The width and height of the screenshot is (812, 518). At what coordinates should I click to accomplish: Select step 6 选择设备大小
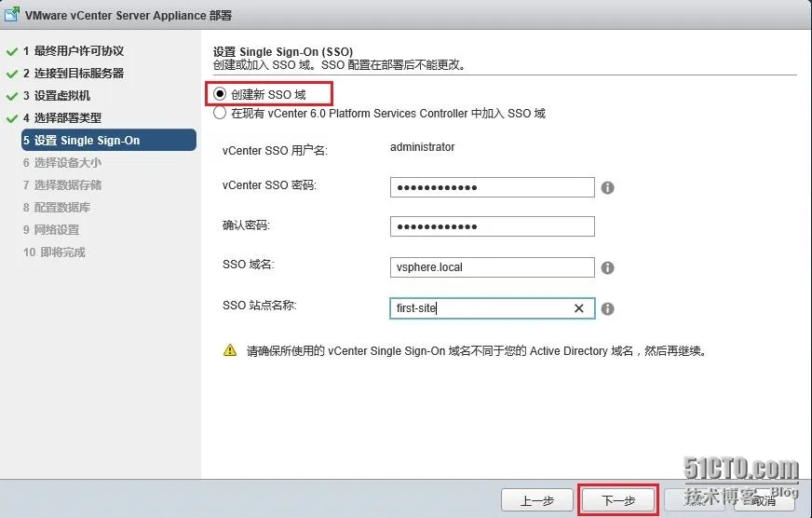62,163
